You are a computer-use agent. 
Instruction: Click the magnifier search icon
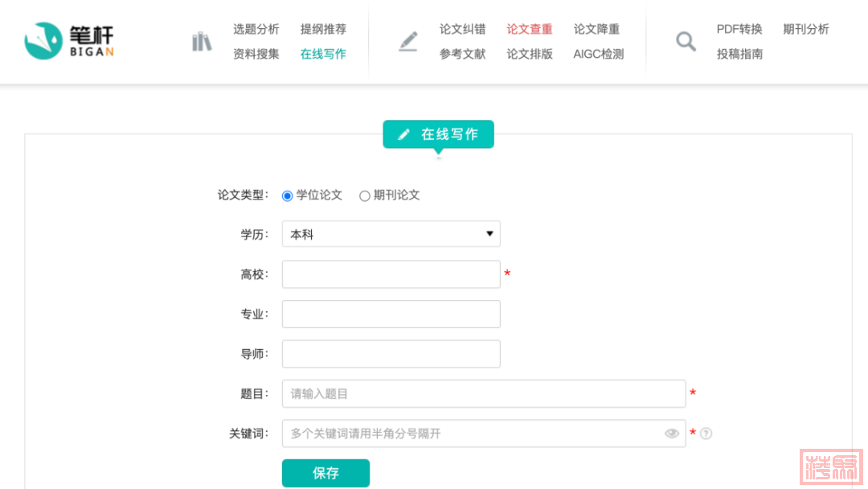(686, 42)
